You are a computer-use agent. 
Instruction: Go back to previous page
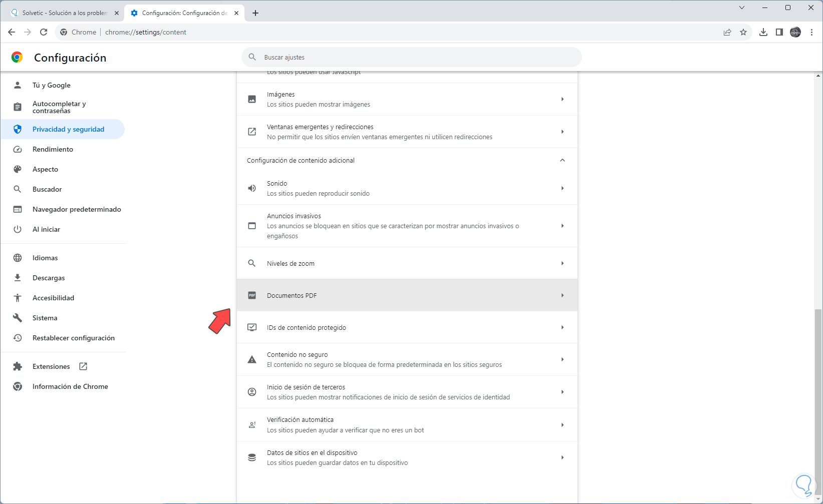[12, 32]
